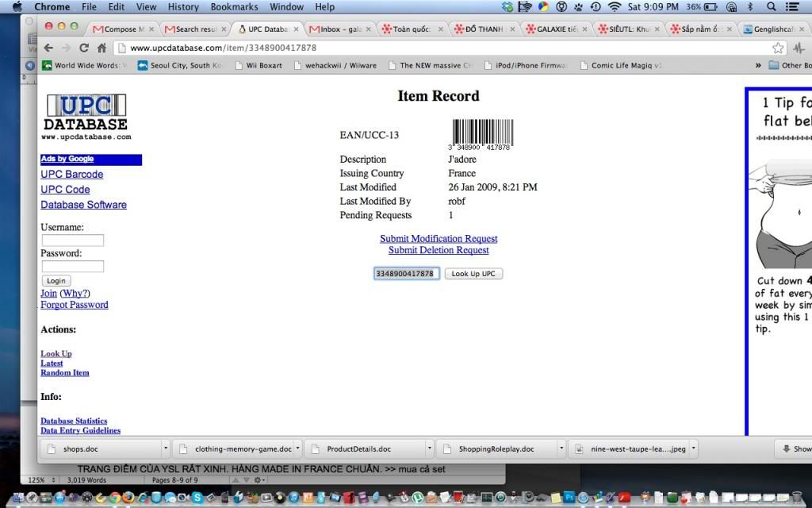
Task: Open Spotlight search magnifier in menu bar
Action: click(772, 7)
